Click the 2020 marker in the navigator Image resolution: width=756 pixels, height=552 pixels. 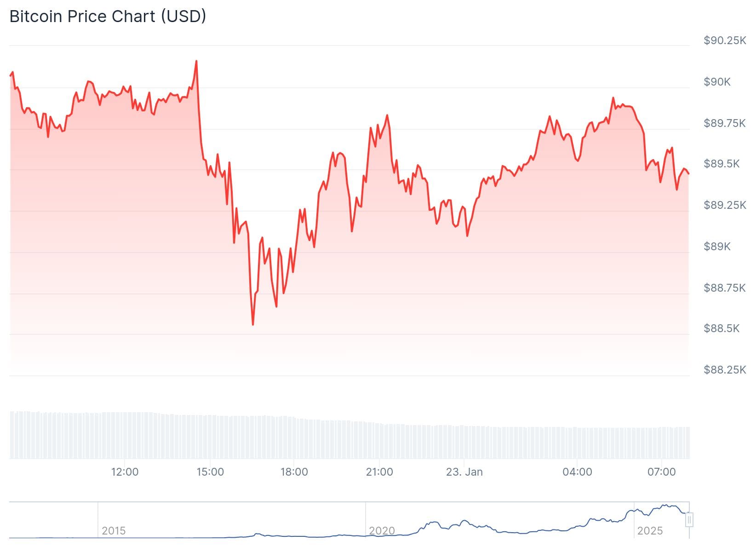[x=382, y=531]
